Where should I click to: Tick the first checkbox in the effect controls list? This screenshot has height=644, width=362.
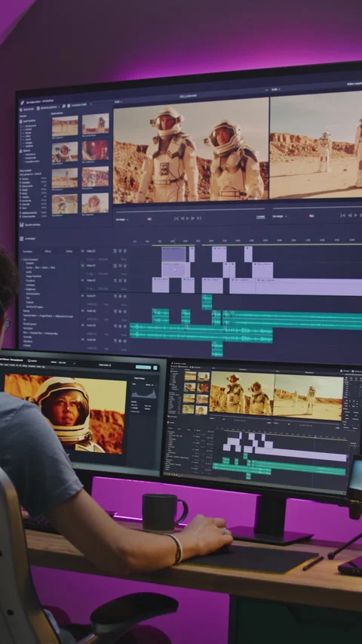click(20, 179)
